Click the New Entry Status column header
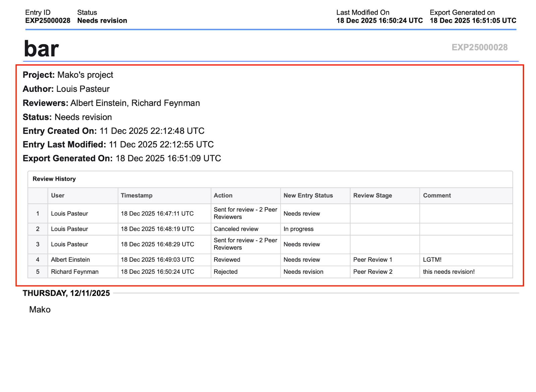Image resolution: width=536 pixels, height=392 pixels. (x=308, y=196)
